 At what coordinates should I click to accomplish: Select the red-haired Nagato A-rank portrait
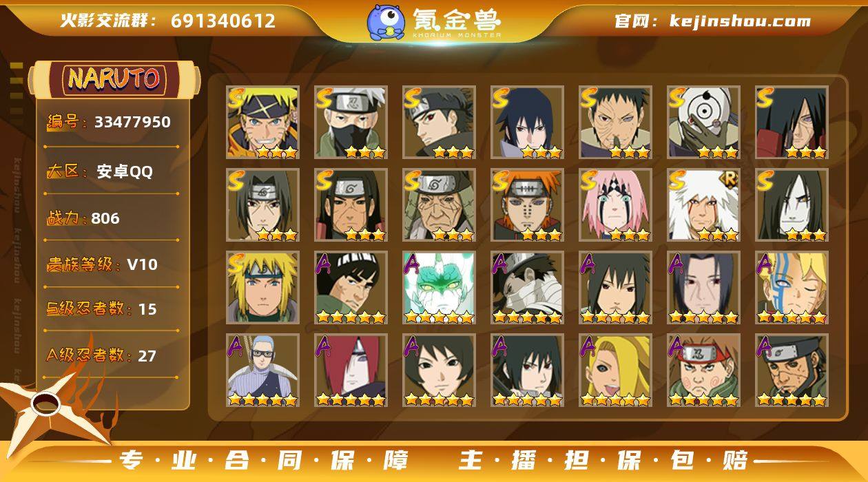point(351,370)
